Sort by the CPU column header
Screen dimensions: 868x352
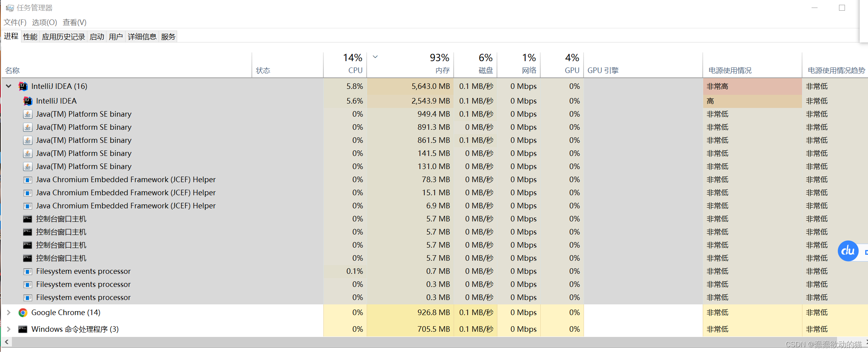345,65
